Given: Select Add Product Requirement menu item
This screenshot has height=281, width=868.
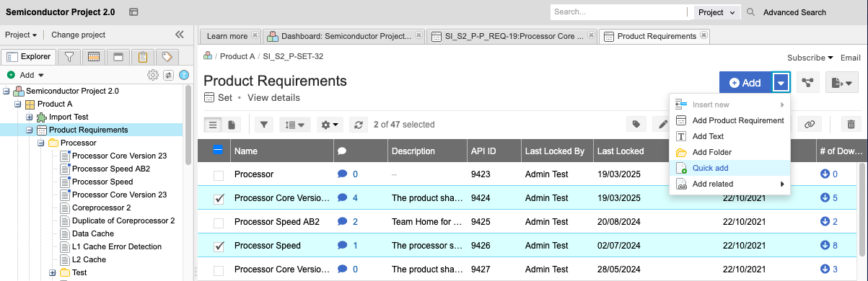Looking at the screenshot, I should pos(729,120).
